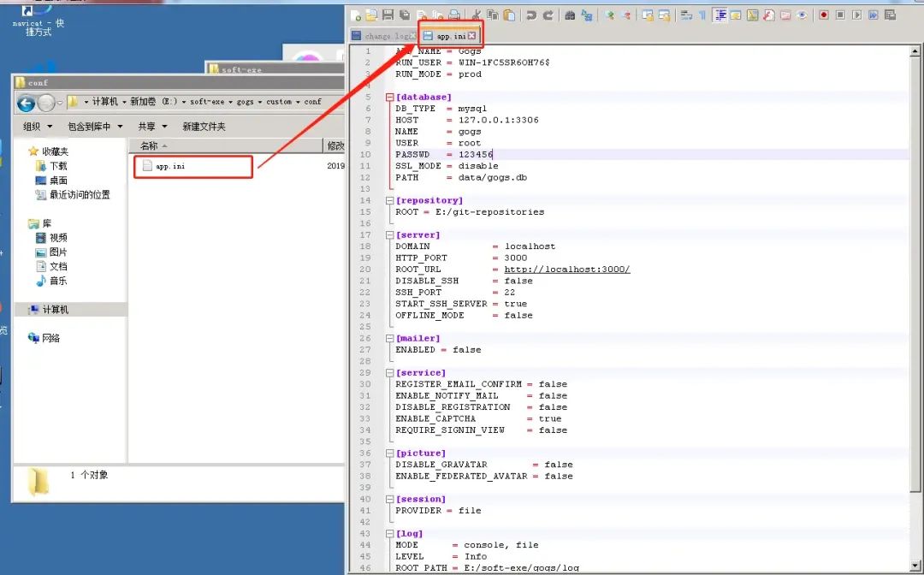Viewport: 924px width, 575px height.
Task: Play back the recorded macro
Action: 856,15
